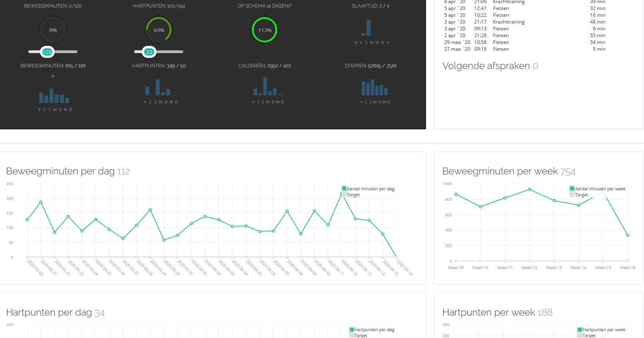Click the 'Beweegminuten per week 754' heading
644x338 pixels.
click(509, 171)
